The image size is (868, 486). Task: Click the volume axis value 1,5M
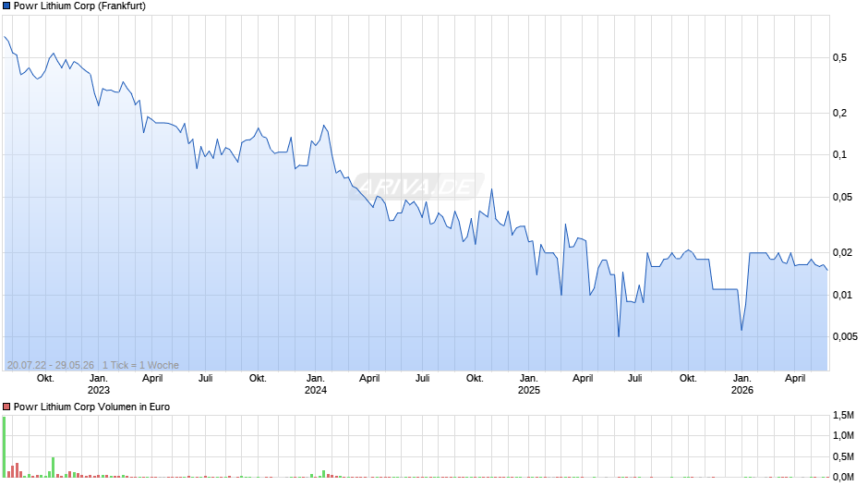point(843,415)
